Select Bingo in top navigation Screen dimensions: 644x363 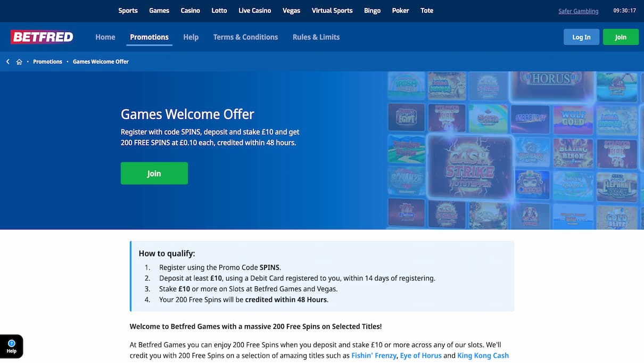pos(372,11)
